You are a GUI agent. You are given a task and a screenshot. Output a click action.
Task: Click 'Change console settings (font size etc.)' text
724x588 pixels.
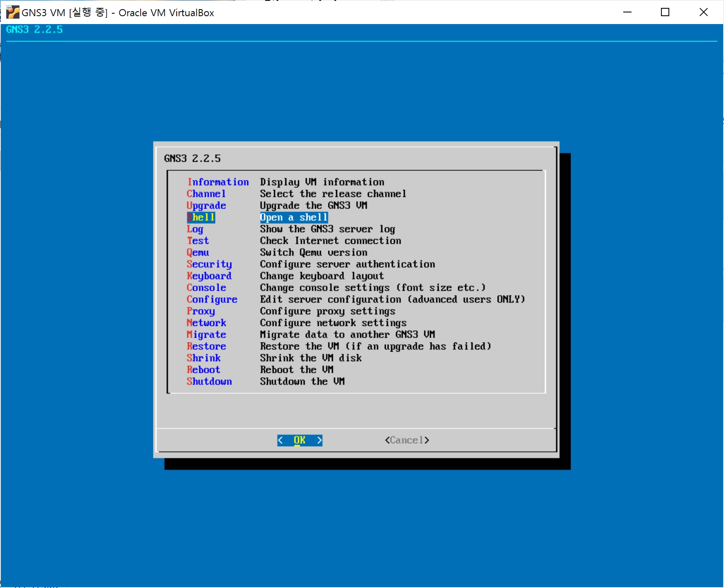(x=373, y=287)
